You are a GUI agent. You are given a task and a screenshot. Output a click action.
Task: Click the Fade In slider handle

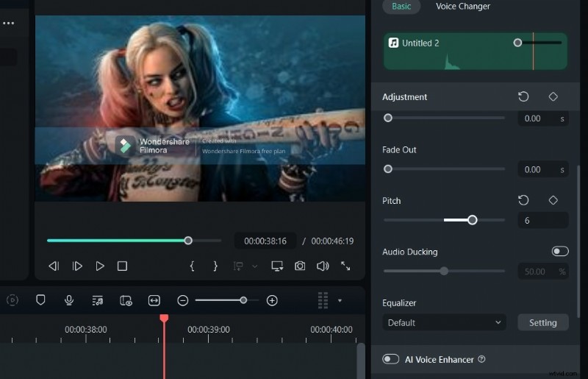point(388,118)
